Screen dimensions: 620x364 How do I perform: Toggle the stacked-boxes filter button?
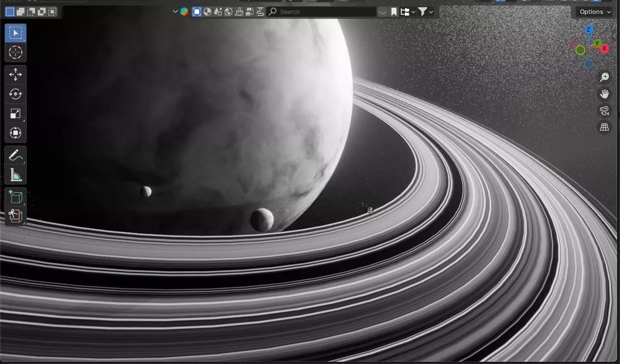[x=250, y=12]
